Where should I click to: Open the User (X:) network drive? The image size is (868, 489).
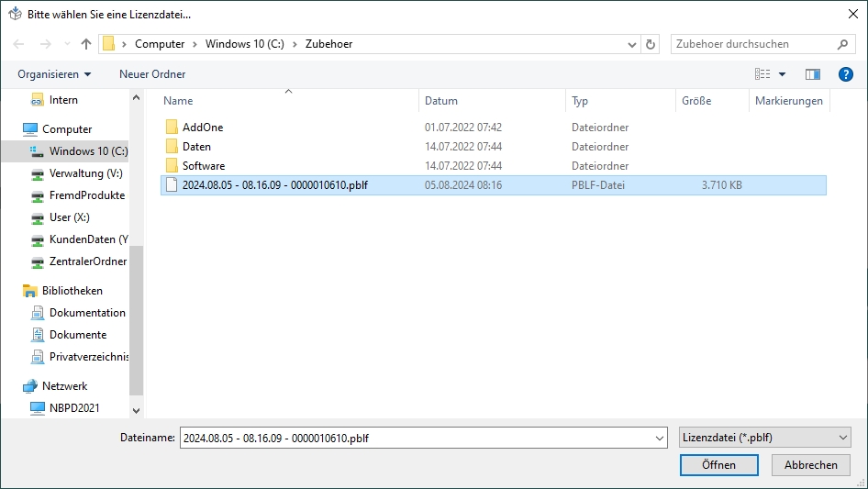69,217
